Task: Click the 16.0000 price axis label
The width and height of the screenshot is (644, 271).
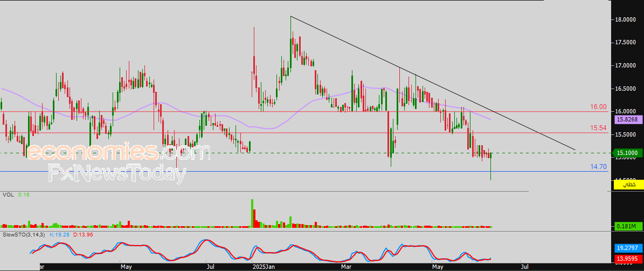Action: (x=626, y=111)
